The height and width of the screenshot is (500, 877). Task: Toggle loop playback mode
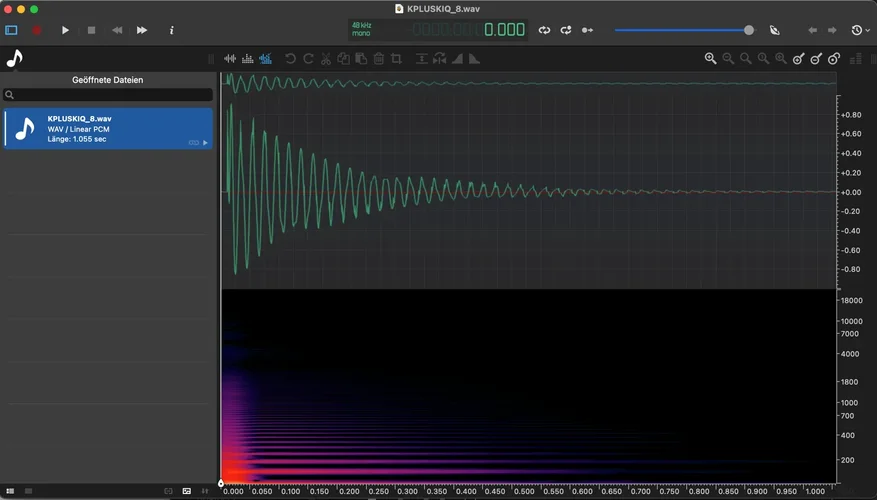(544, 31)
